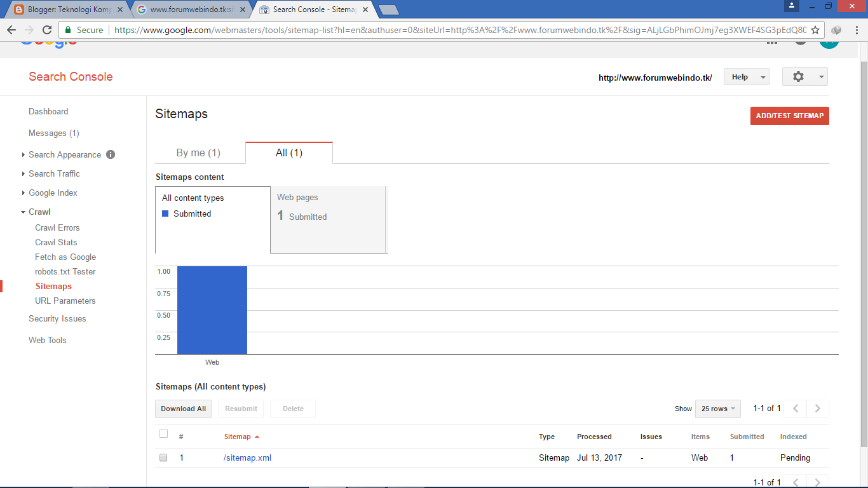The image size is (868, 488).
Task: Reload the page with refresh icon
Action: click(47, 30)
